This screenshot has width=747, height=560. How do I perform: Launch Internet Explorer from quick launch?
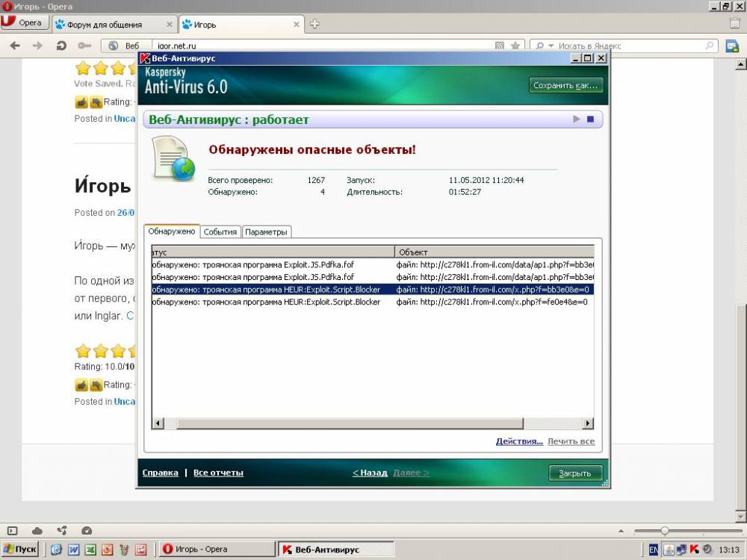pyautogui.click(x=56, y=550)
